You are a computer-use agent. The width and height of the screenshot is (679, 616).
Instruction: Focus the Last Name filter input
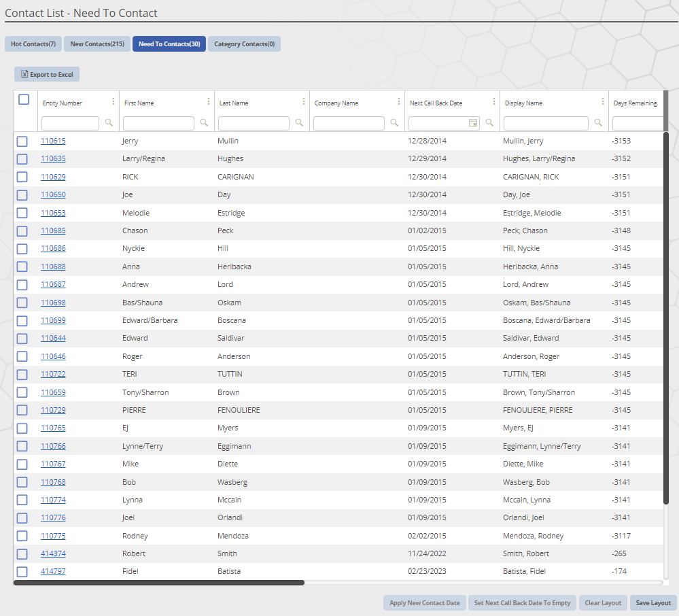click(254, 123)
